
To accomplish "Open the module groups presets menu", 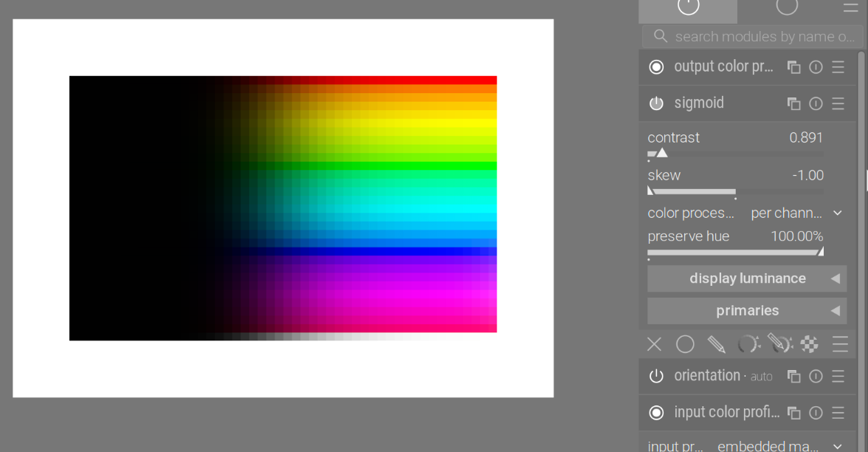I will [850, 8].
